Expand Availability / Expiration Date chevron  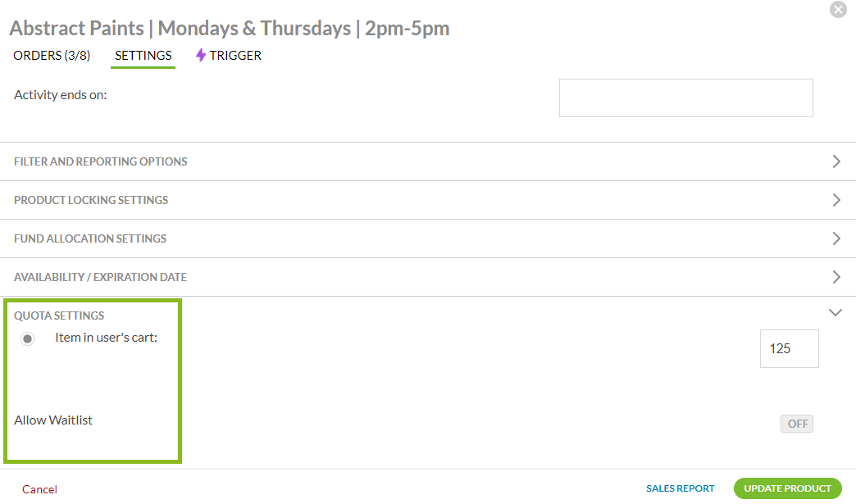[x=836, y=277]
